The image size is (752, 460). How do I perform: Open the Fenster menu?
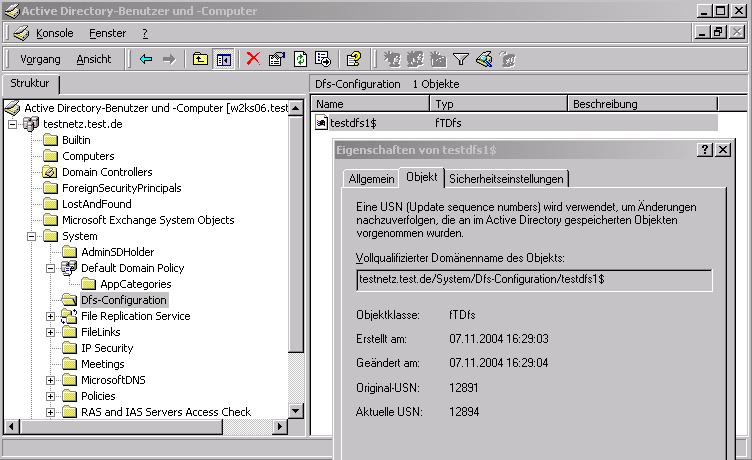tap(107, 33)
